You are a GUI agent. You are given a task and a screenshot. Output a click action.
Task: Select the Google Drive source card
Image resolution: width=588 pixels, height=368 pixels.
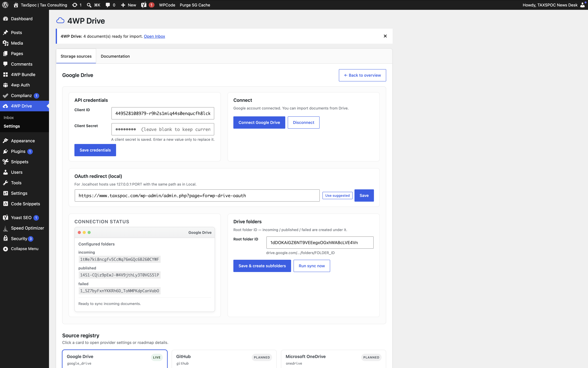pos(115,359)
